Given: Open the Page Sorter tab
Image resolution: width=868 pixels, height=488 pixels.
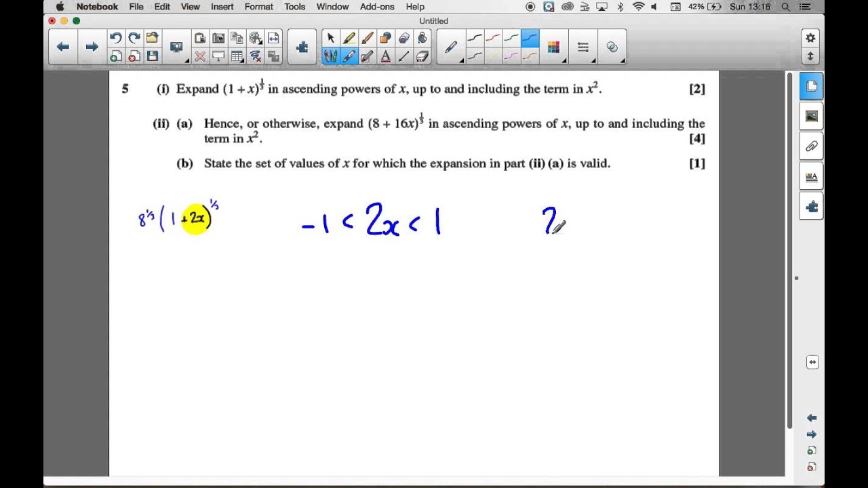Looking at the screenshot, I should click(x=812, y=87).
